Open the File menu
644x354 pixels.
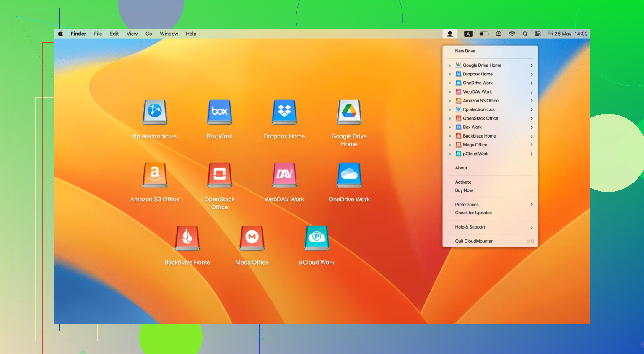click(x=98, y=34)
